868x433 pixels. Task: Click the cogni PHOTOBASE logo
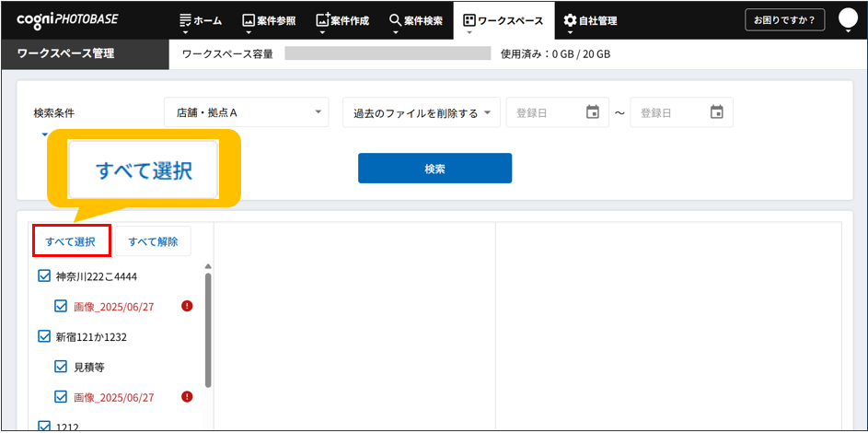pos(67,19)
